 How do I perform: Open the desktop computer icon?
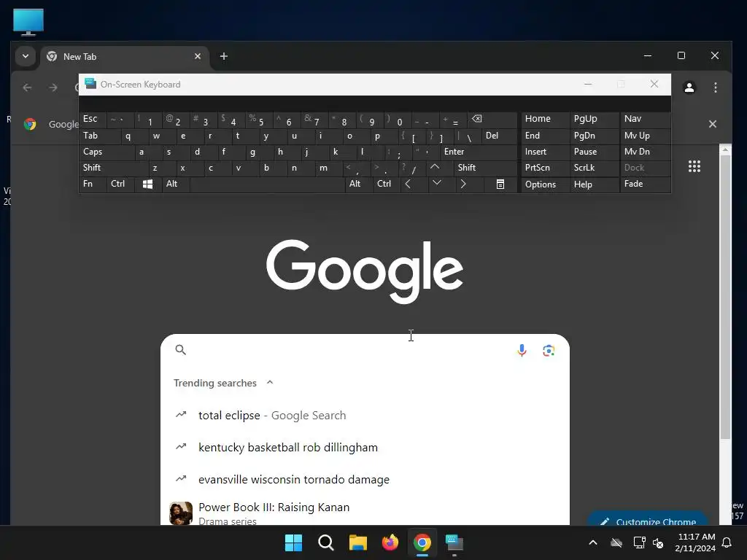point(28,22)
